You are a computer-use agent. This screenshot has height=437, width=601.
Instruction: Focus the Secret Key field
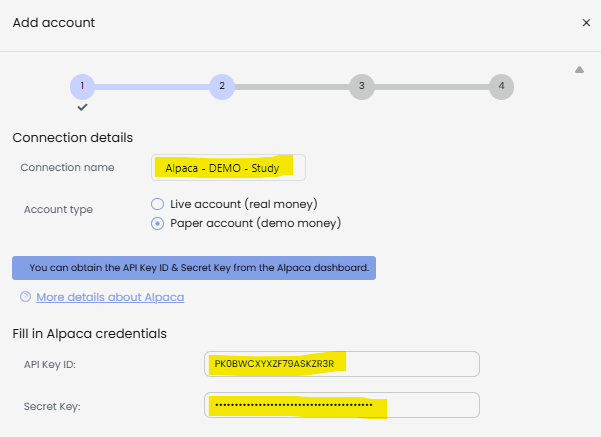[342, 405]
